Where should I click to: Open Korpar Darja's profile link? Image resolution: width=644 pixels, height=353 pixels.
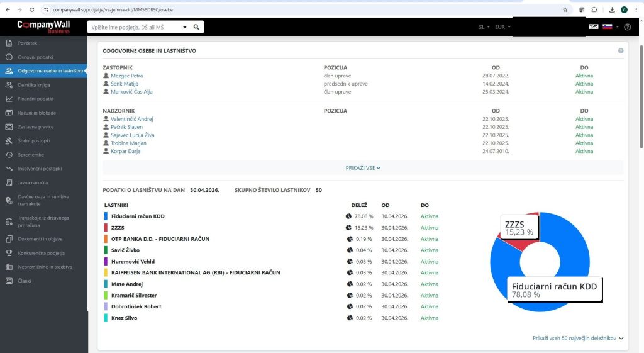click(x=126, y=151)
